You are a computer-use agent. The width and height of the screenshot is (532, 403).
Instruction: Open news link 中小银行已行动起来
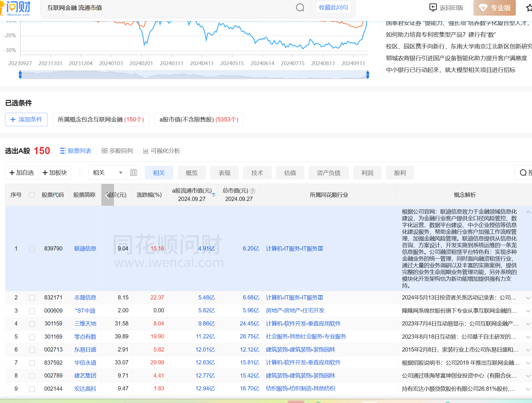(451, 70)
